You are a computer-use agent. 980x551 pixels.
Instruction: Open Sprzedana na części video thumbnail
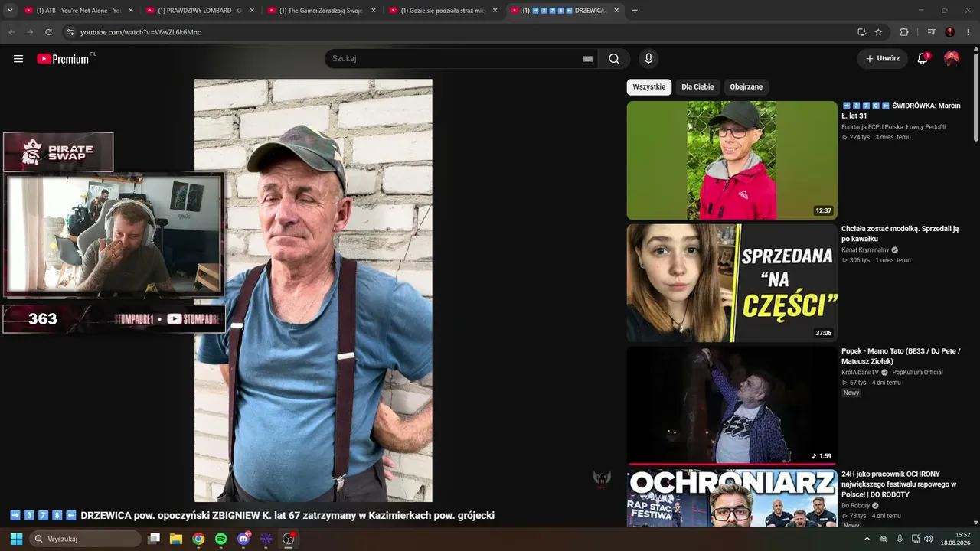click(x=732, y=283)
